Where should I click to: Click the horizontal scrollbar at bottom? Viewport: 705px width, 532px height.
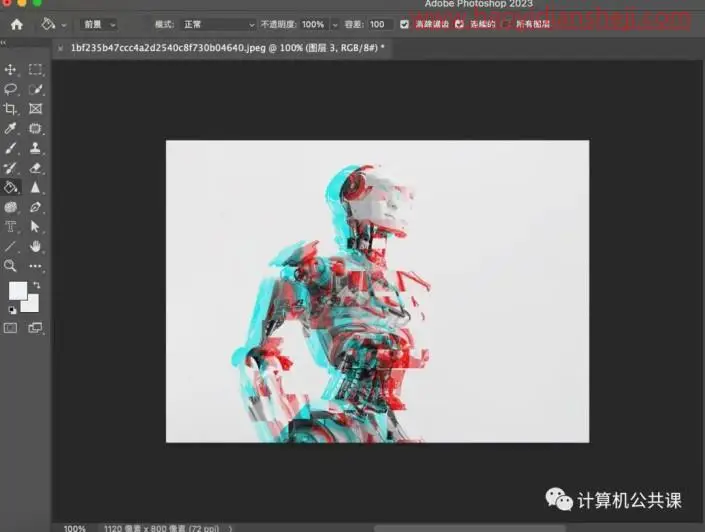[470, 528]
